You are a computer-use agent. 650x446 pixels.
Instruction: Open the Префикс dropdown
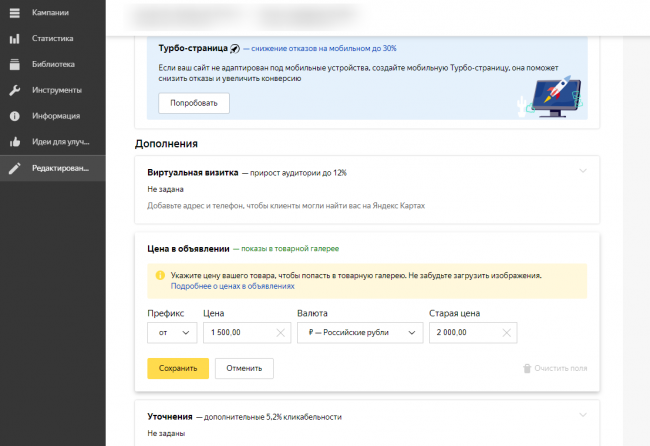point(171,333)
